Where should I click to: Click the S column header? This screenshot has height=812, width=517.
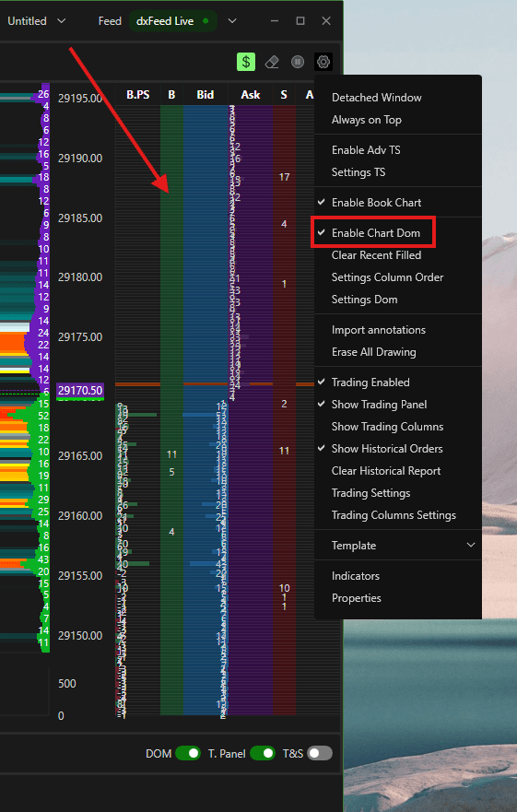pyautogui.click(x=284, y=95)
